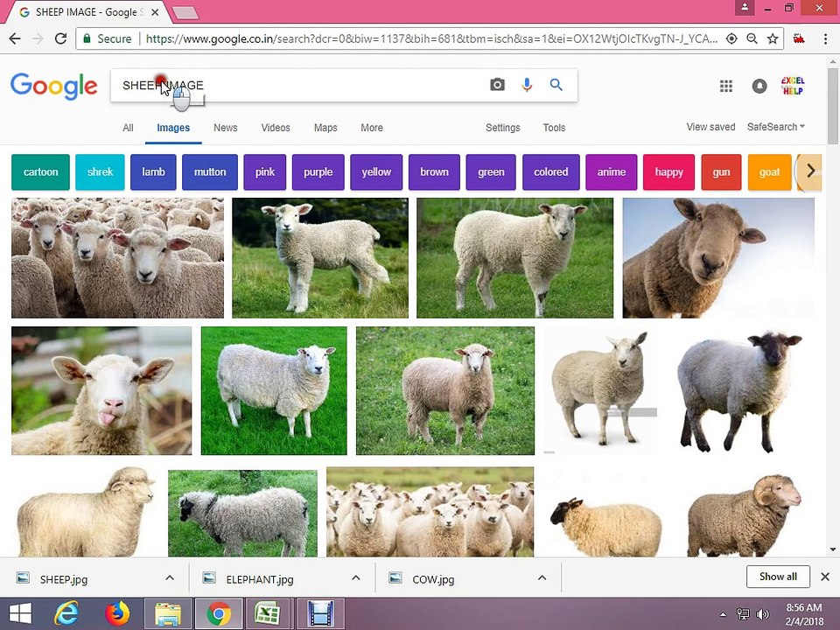
Task: Click the blue search magnifier button
Action: (x=556, y=85)
